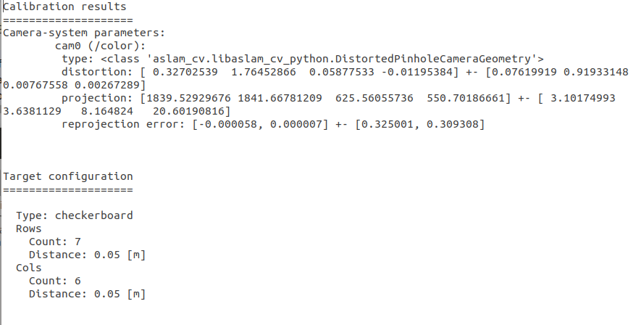This screenshot has height=325, width=644.
Task: Click the "Type: checkerboard" line
Action: click(75, 215)
